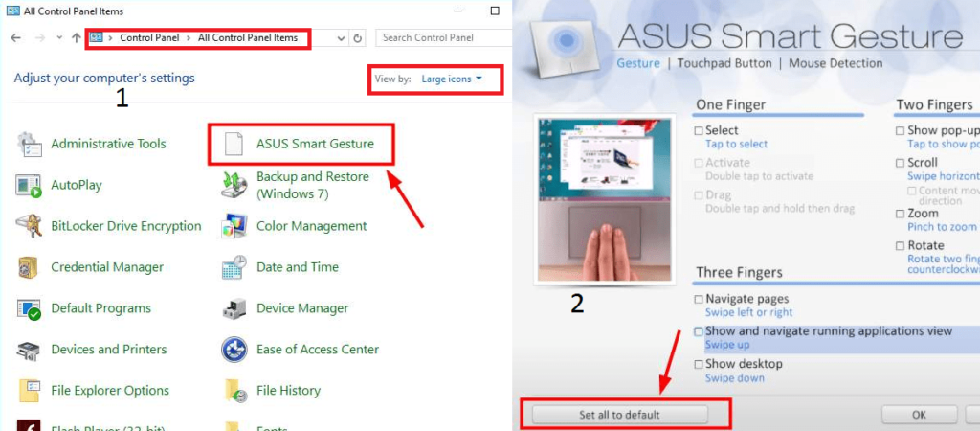Open the View by Large icons dropdown
The height and width of the screenshot is (431, 980).
click(x=452, y=79)
